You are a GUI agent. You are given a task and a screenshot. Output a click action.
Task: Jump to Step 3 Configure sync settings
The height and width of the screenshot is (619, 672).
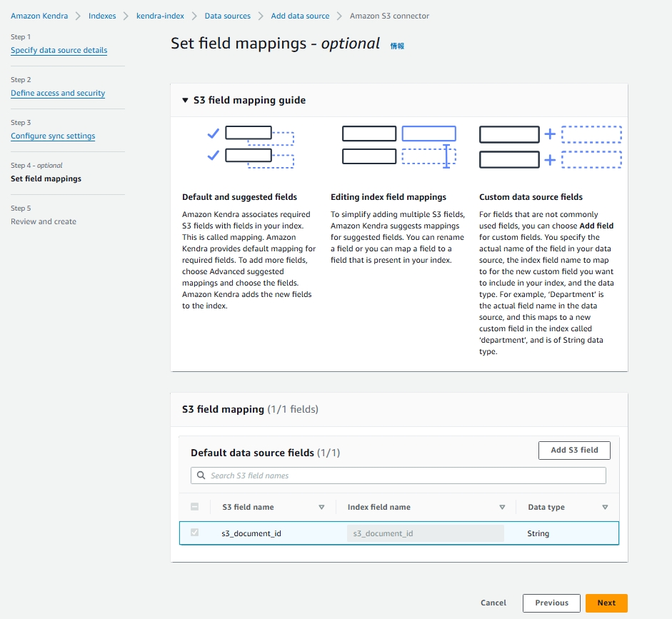coord(53,136)
